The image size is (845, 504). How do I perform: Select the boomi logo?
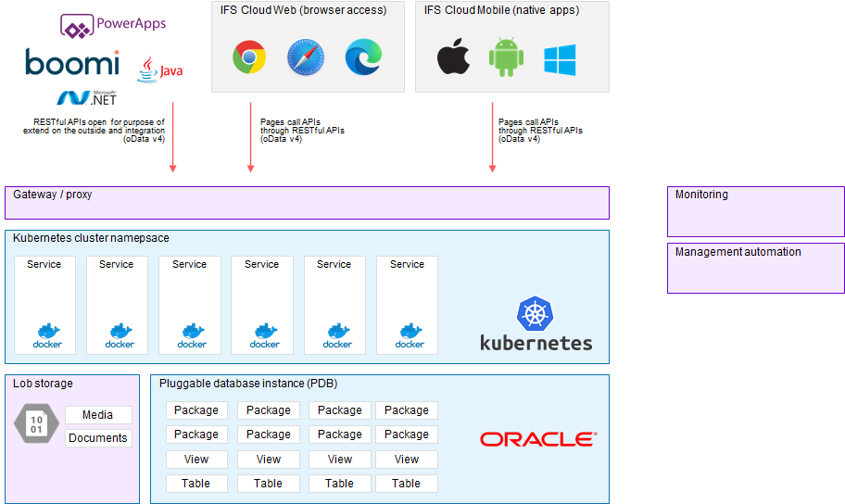pyautogui.click(x=72, y=62)
